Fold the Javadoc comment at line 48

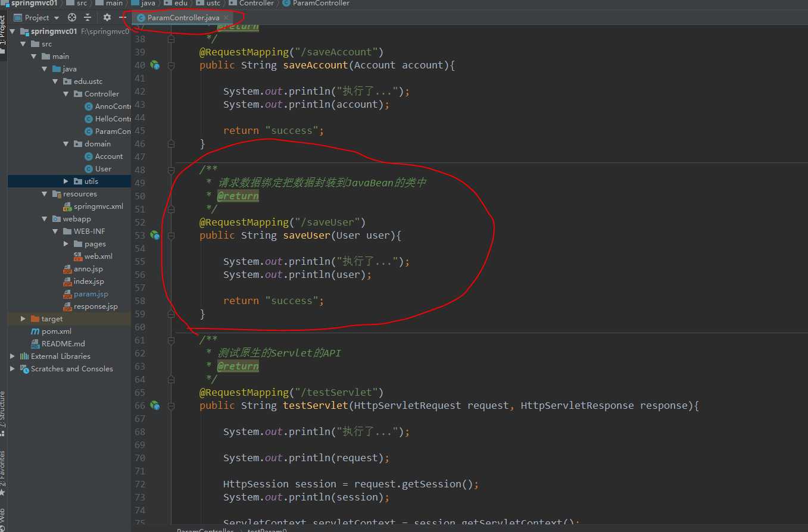tap(171, 170)
